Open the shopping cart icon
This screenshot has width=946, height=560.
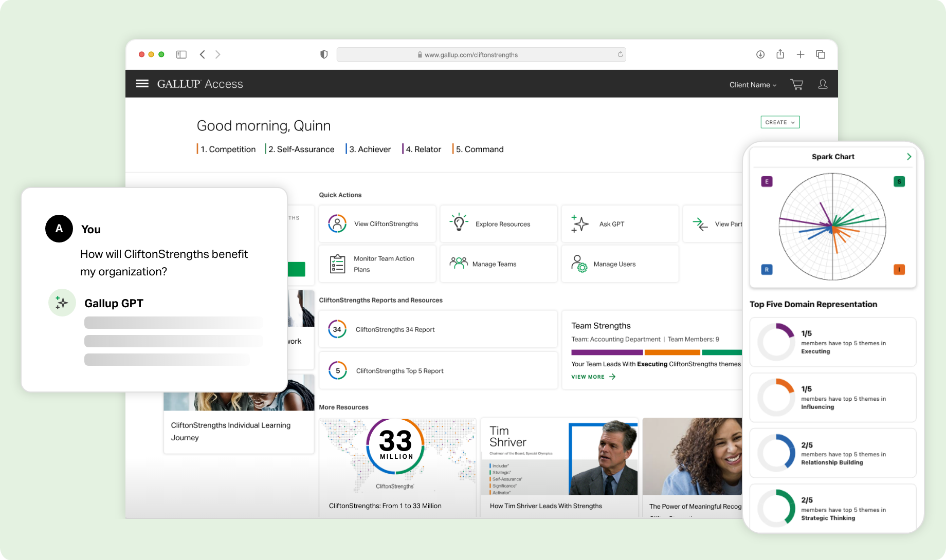797,85
